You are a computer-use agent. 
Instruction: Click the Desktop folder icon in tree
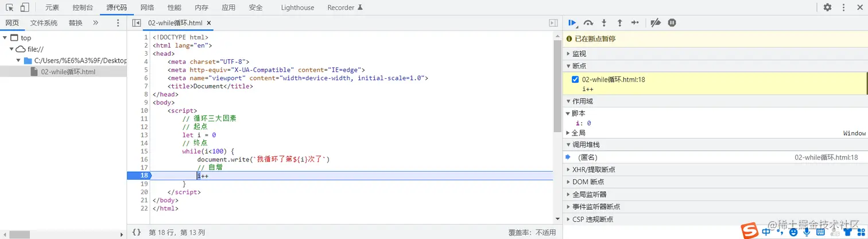point(28,60)
